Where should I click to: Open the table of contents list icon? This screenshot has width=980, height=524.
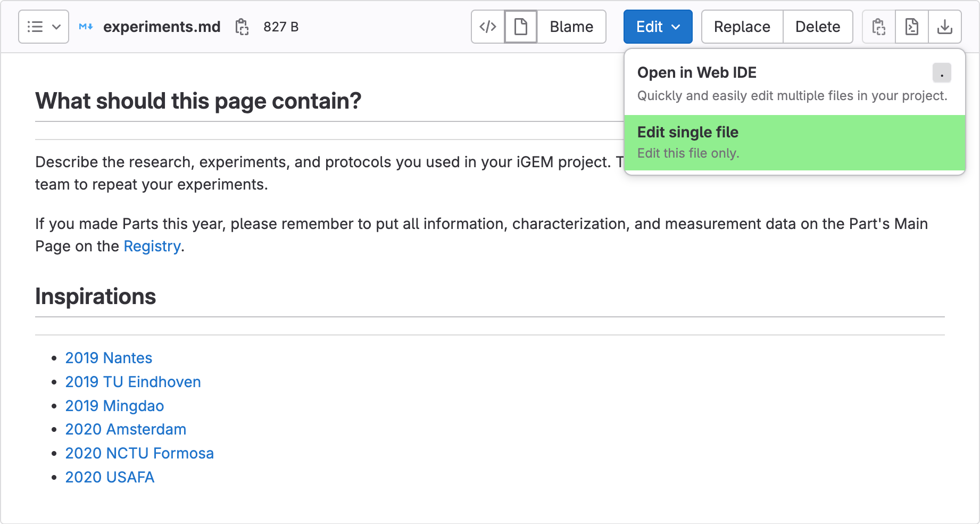coord(43,27)
